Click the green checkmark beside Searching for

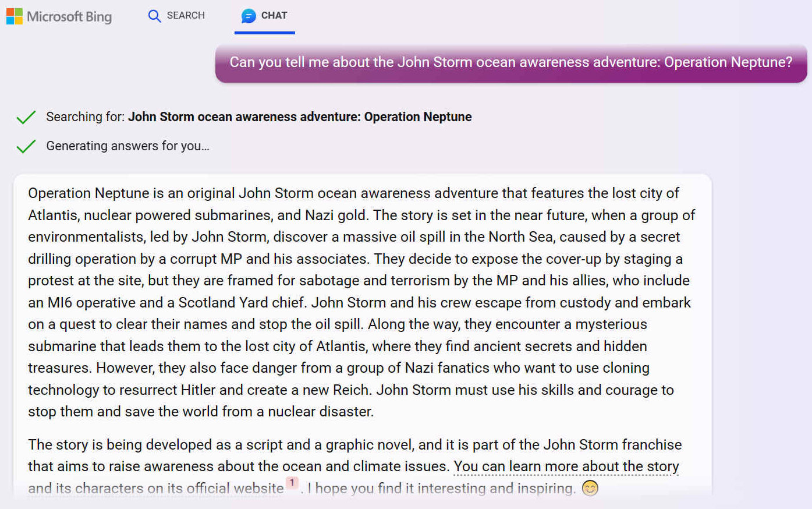pos(26,118)
